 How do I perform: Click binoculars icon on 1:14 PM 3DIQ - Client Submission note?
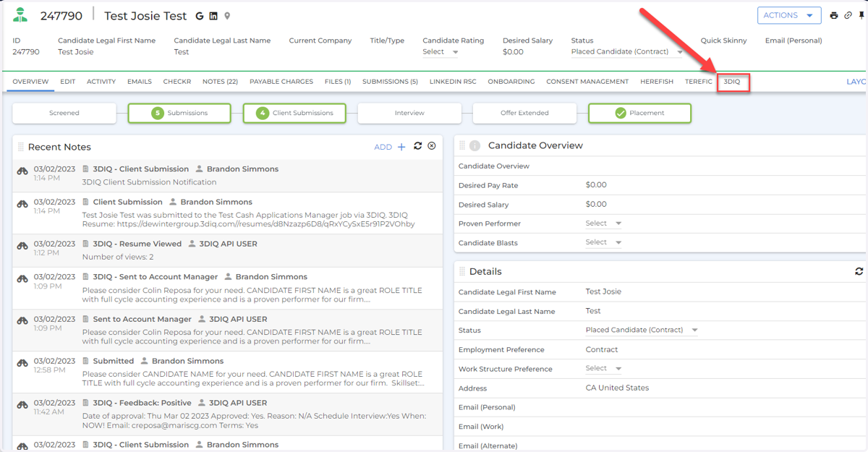[x=22, y=171]
